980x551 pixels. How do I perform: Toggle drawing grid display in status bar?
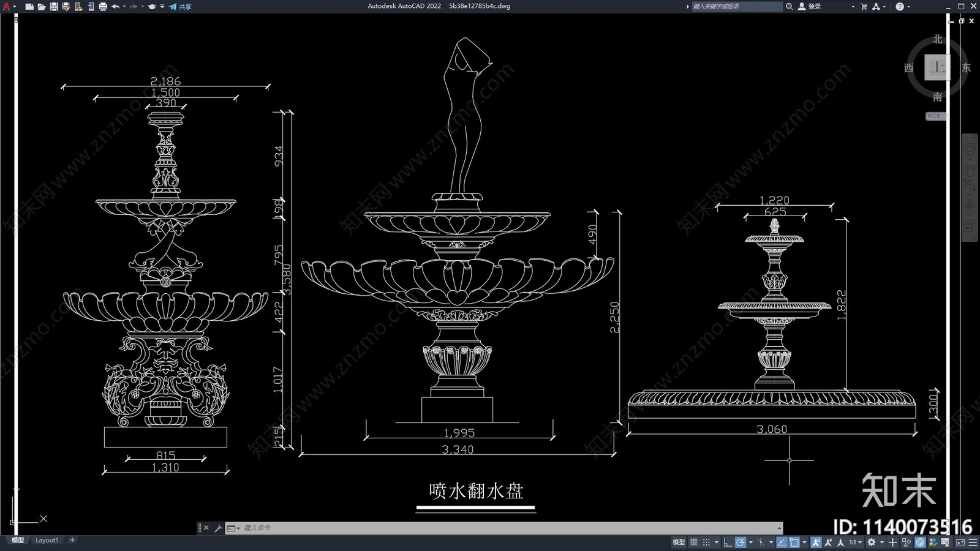pyautogui.click(x=694, y=542)
